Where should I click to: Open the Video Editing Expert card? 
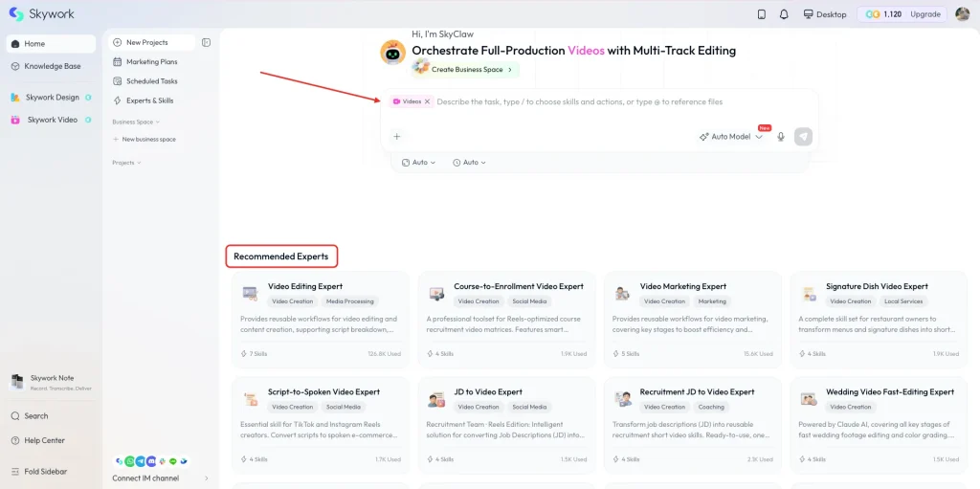click(321, 320)
